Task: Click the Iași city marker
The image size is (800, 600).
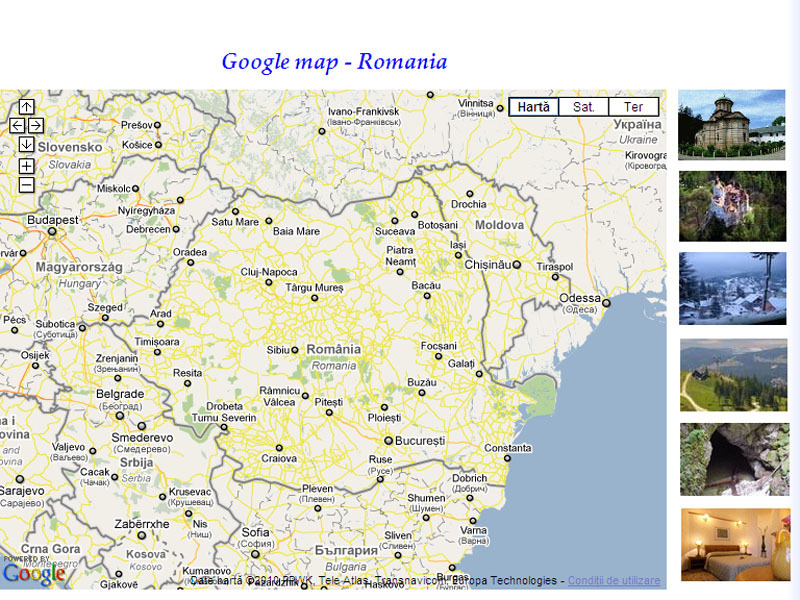Action: (458, 255)
